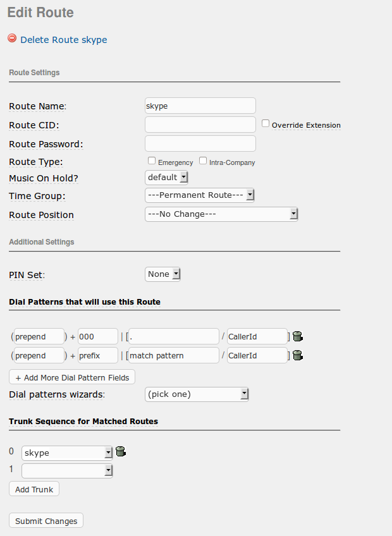The image size is (392, 536).
Task: Open the PIN Set dropdown
Action: (x=163, y=274)
